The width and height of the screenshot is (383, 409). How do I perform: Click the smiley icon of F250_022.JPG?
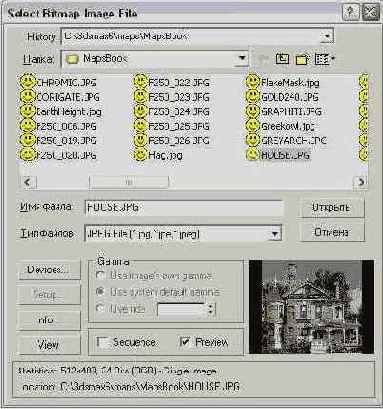(x=141, y=82)
